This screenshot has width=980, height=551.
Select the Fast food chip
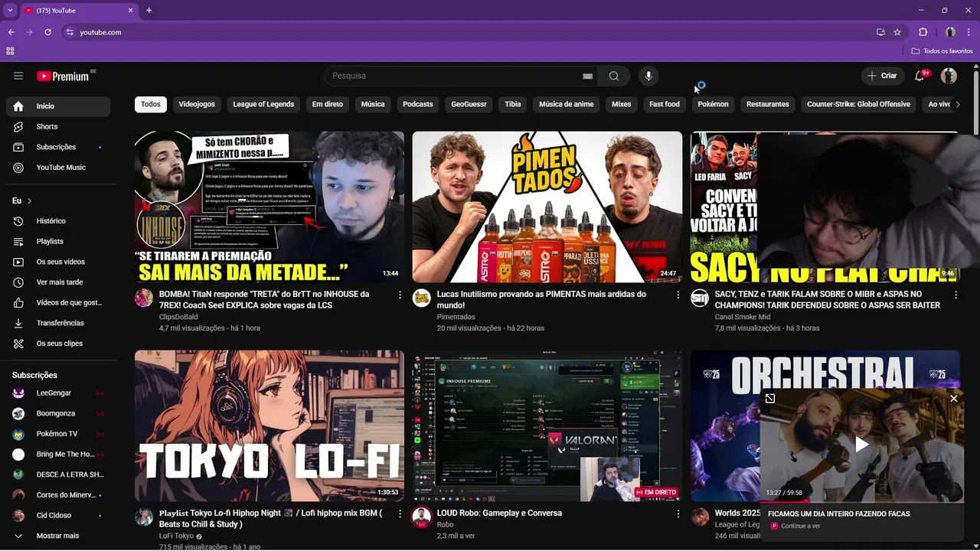point(665,104)
